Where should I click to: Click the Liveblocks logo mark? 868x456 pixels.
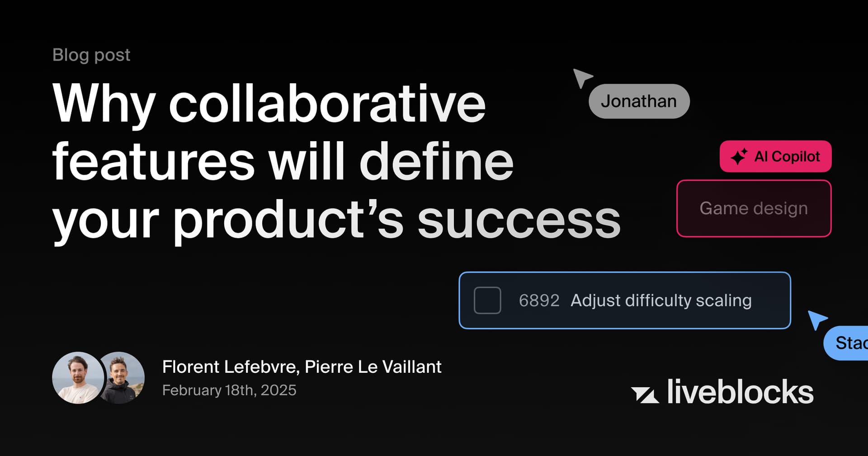point(645,394)
